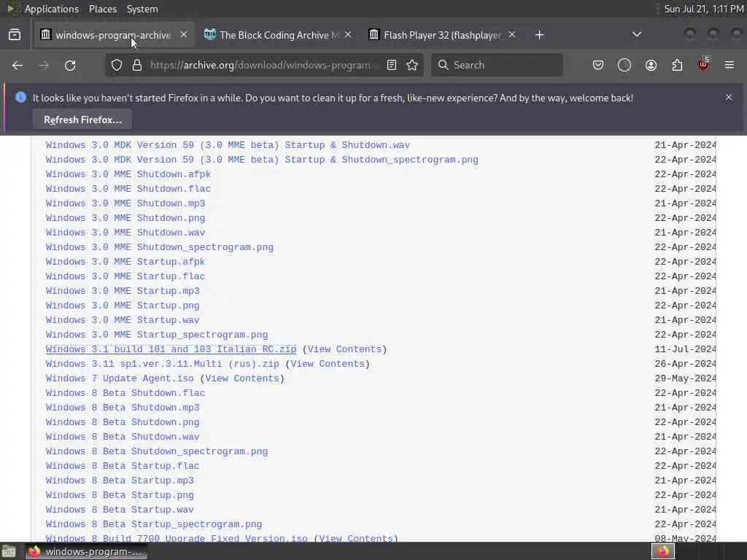This screenshot has height=560, width=747.
Task: Click the Refresh Firefox button
Action: [82, 120]
